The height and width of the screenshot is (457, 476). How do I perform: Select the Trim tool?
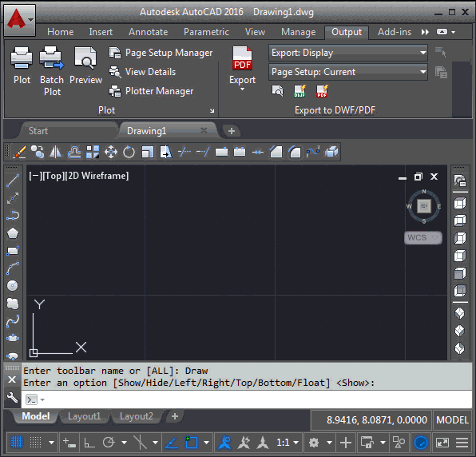point(184,152)
